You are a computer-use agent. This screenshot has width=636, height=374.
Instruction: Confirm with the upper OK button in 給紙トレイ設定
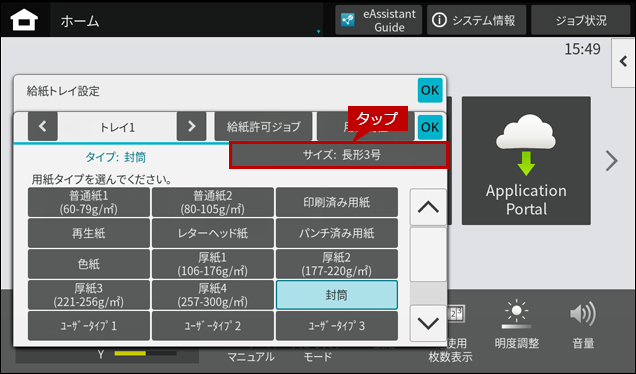tap(430, 90)
